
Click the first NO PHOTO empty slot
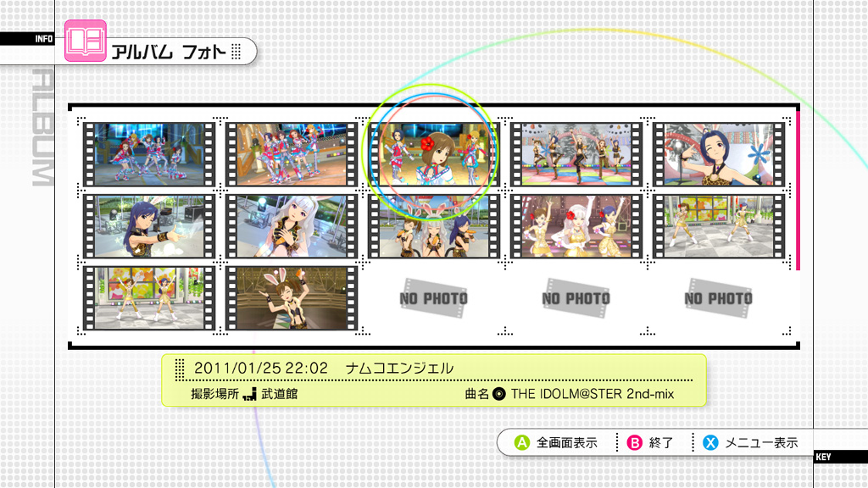(x=433, y=298)
